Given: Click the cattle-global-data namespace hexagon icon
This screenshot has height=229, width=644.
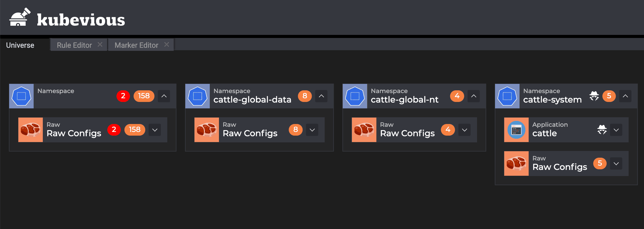Looking at the screenshot, I should pos(198,96).
